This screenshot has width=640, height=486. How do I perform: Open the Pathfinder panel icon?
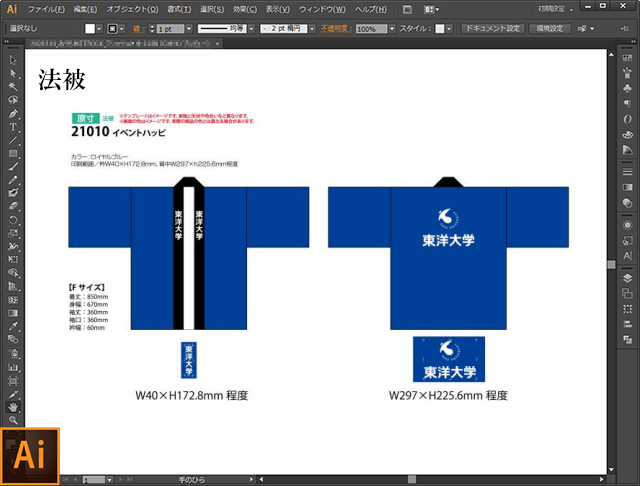(627, 340)
